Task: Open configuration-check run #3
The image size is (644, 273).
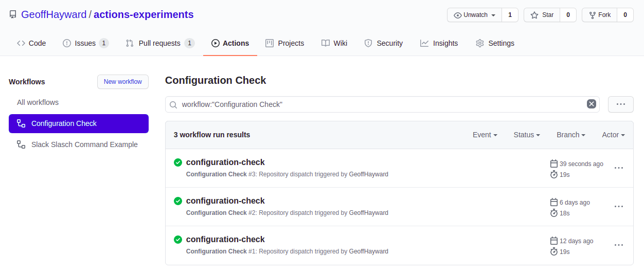Action: click(225, 162)
